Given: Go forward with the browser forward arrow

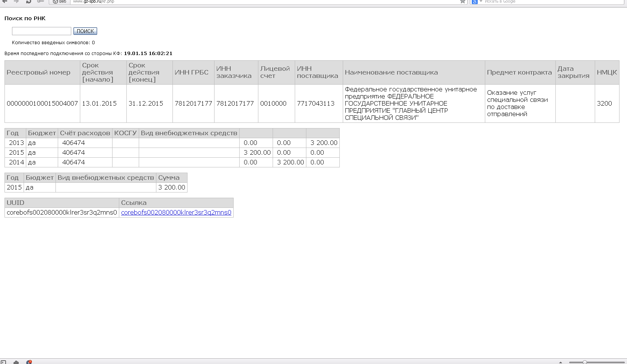Looking at the screenshot, I should coord(16,1).
